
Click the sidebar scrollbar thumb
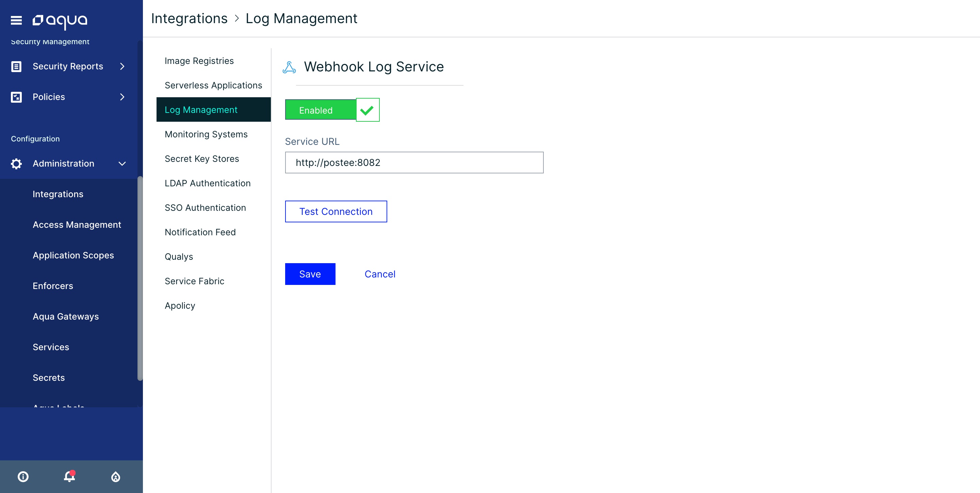pyautogui.click(x=140, y=277)
